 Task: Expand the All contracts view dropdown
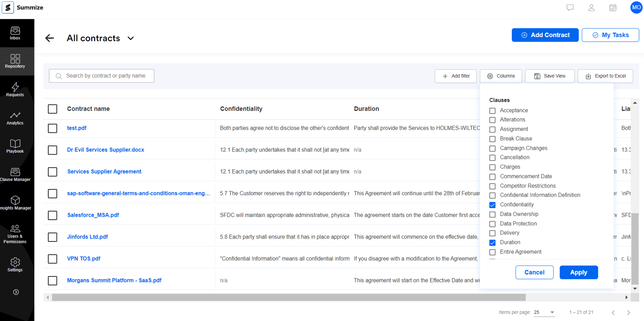131,38
